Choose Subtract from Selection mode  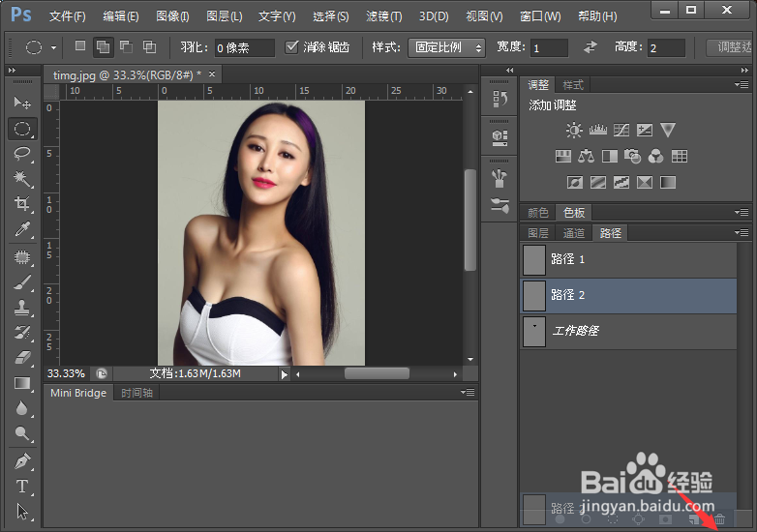click(127, 46)
